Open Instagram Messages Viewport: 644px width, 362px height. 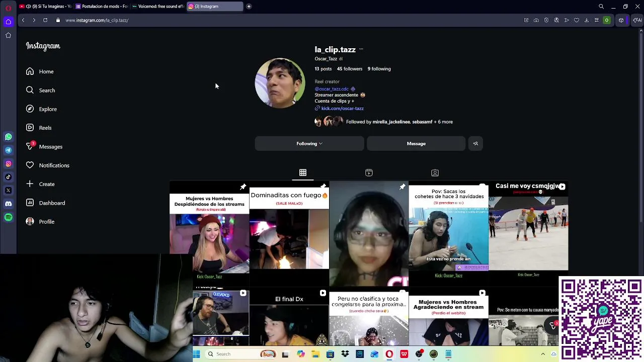pos(44,146)
